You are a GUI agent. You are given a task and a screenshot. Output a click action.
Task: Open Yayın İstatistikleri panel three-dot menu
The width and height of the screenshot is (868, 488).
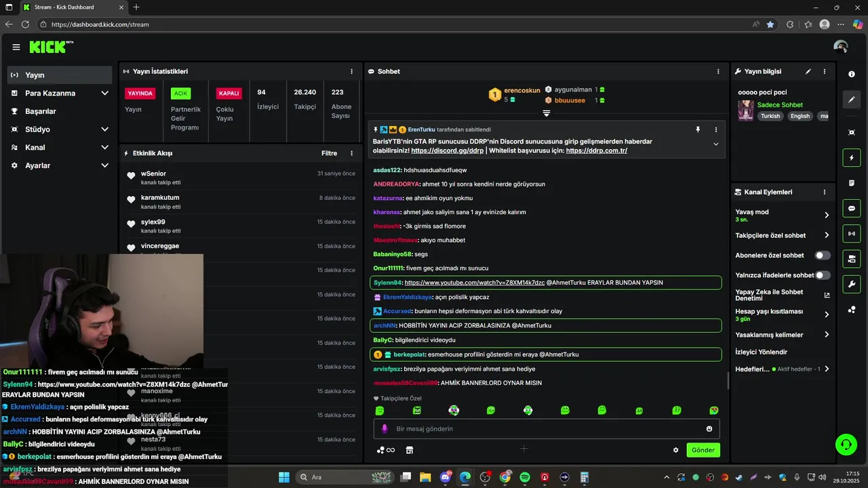[351, 71]
